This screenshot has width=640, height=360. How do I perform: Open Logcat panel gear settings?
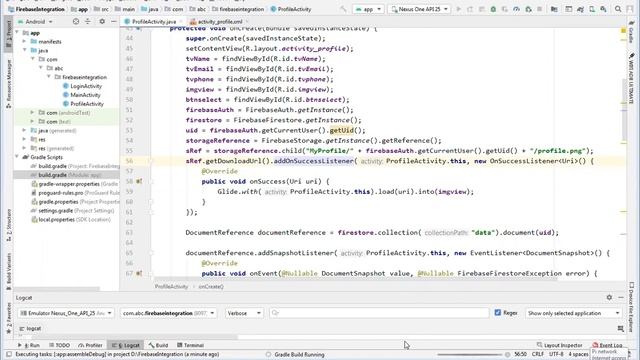(609, 298)
